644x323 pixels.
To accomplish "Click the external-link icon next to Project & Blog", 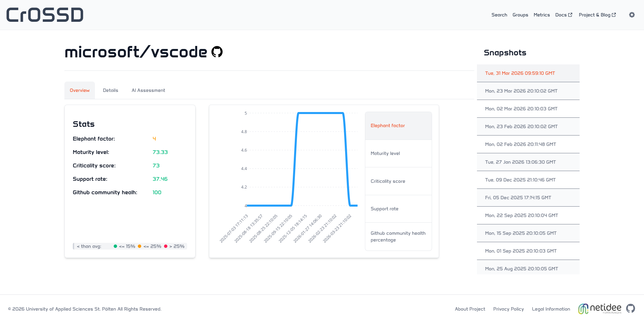I will 614,14.
